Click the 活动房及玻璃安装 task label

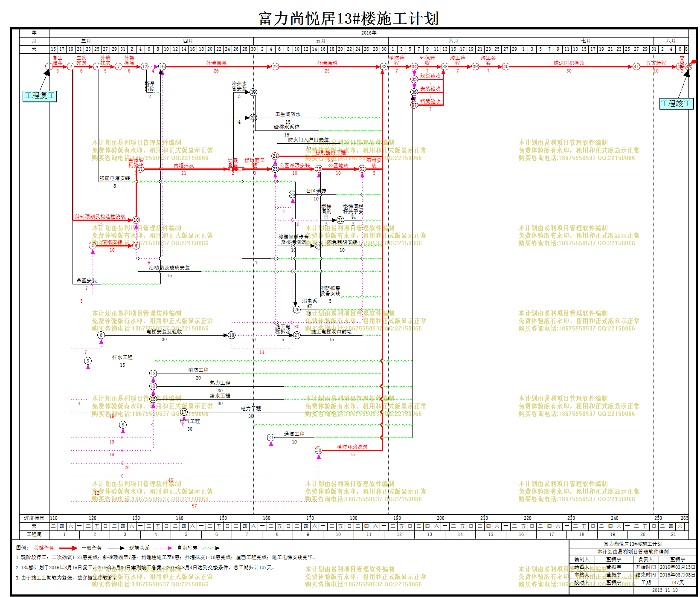pos(169,268)
